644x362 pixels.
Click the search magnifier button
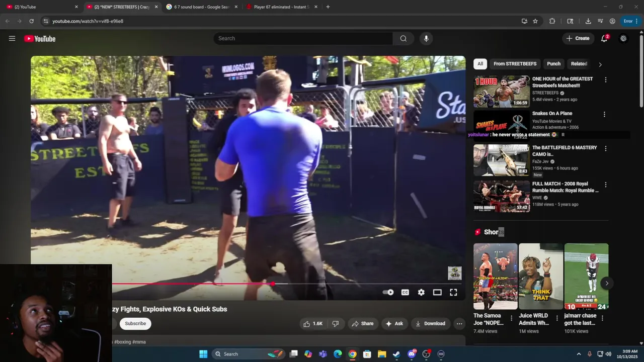404,39
